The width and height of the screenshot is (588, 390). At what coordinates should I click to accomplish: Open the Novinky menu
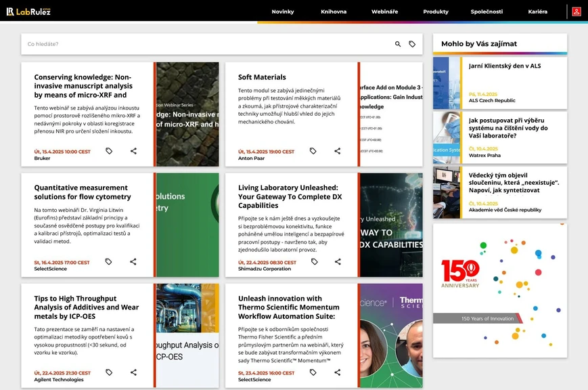coord(283,12)
